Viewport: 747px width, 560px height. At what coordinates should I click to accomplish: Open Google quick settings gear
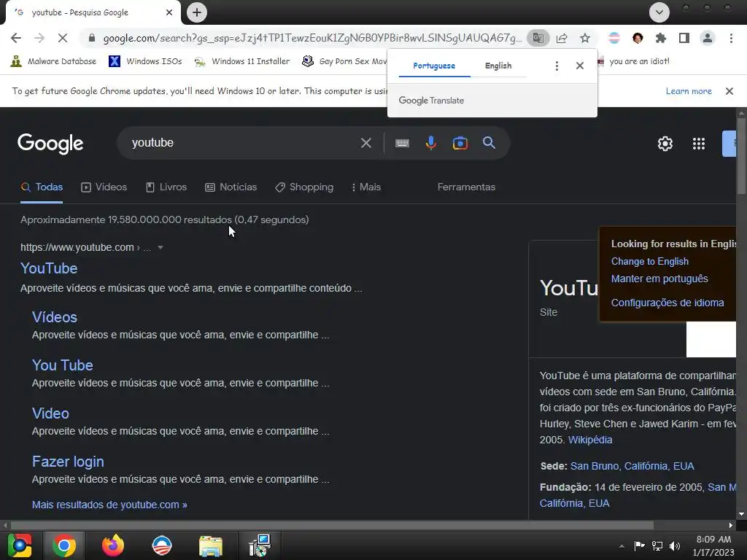point(665,144)
